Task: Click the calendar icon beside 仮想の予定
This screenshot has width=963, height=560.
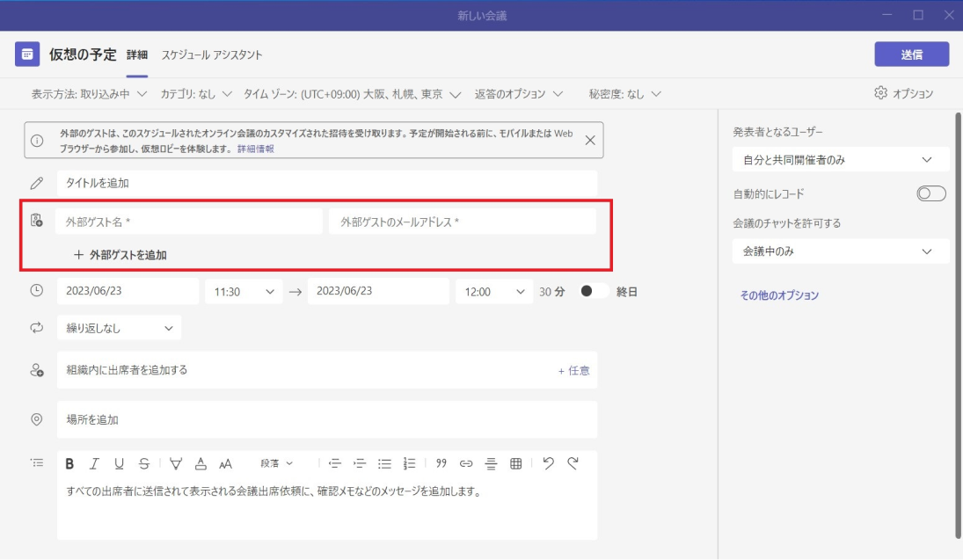Action: pyautogui.click(x=27, y=54)
